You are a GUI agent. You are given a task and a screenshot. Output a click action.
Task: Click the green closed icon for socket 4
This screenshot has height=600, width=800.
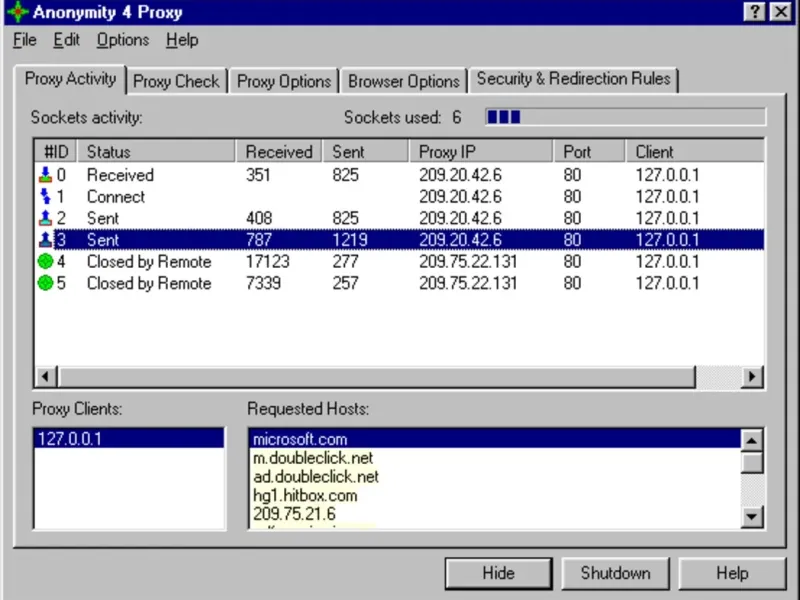click(45, 262)
